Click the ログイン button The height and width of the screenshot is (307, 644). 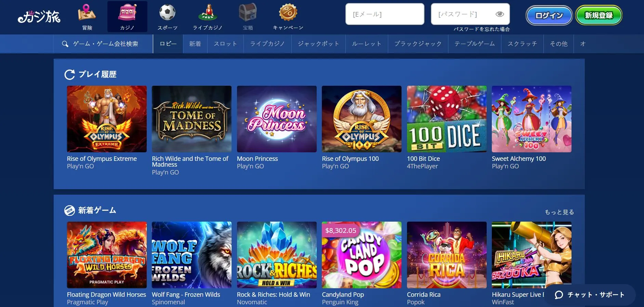tap(549, 15)
